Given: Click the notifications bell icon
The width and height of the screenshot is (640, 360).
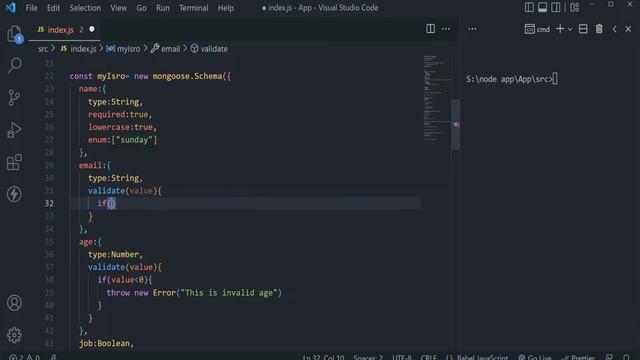Looking at the screenshot, I should point(627,357).
